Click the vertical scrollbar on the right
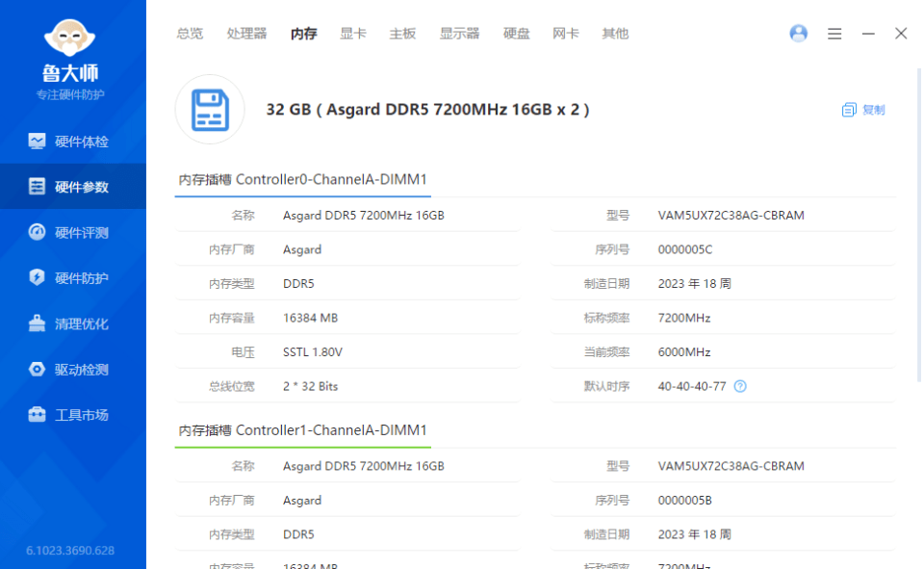This screenshot has width=924, height=569. [918, 225]
